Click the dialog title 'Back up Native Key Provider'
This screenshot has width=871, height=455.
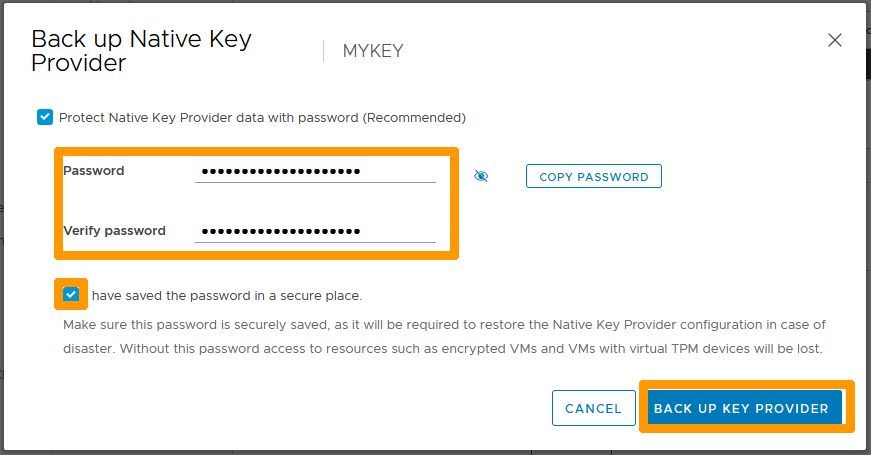(141, 51)
